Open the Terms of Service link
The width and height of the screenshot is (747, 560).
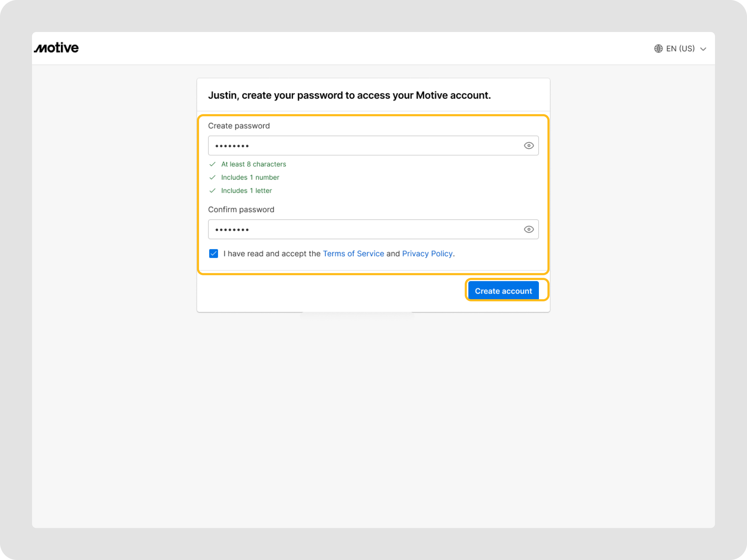[353, 254]
